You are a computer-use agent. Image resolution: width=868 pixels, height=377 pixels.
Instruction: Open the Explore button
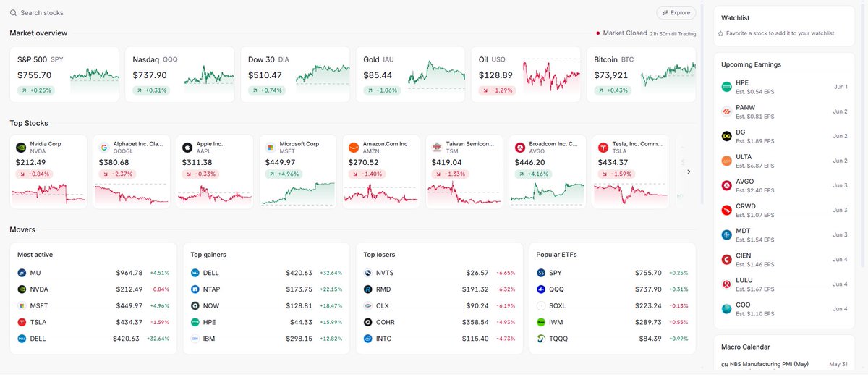pos(676,13)
